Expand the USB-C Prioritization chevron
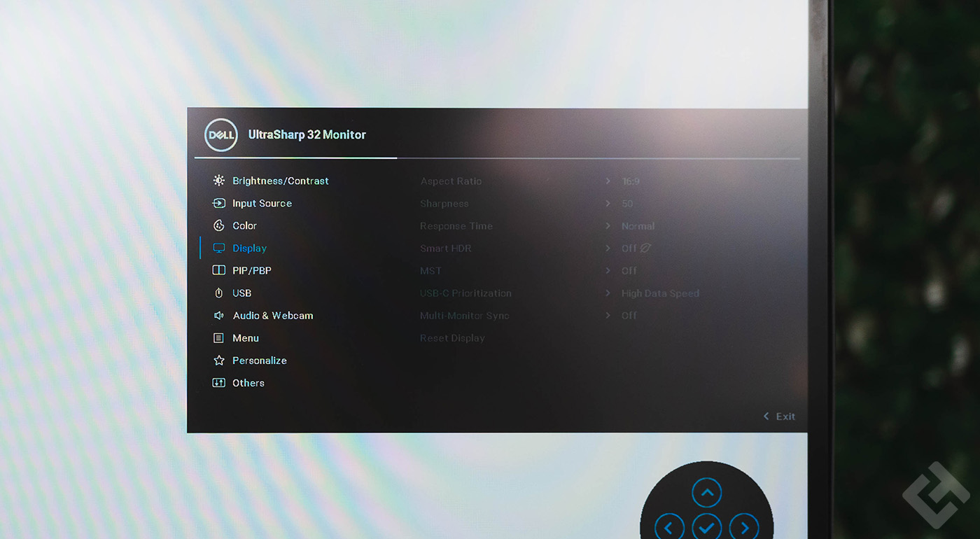This screenshot has height=539, width=980. (608, 293)
